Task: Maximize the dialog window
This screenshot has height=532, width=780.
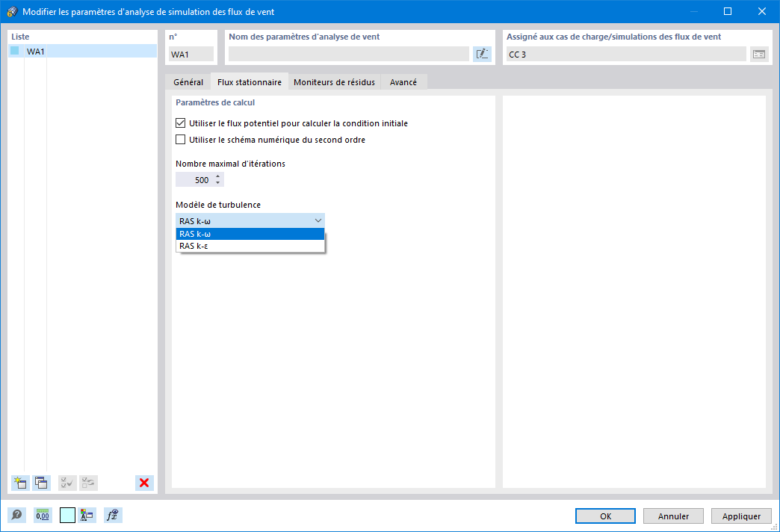Action: pos(728,11)
